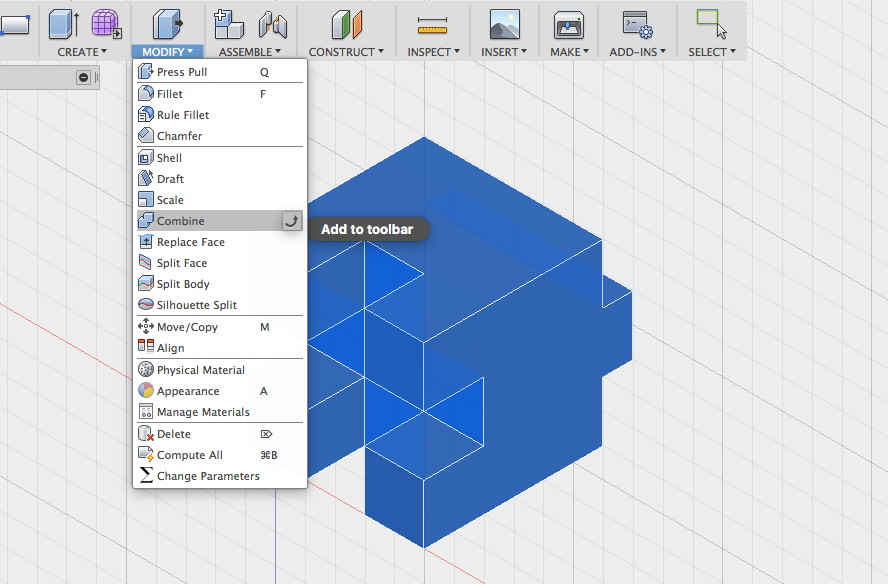The width and height of the screenshot is (888, 584).
Task: Choose Split Body from the menu
Action: point(220,284)
